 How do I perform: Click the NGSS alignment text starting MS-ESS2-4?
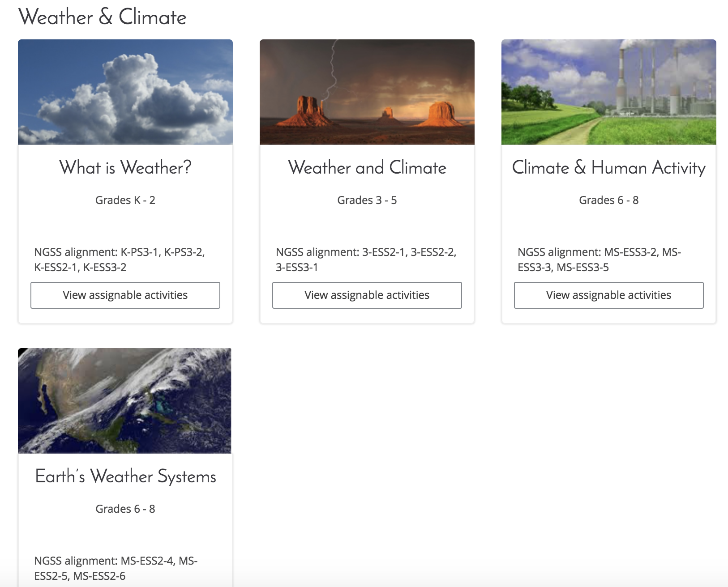[x=116, y=568]
